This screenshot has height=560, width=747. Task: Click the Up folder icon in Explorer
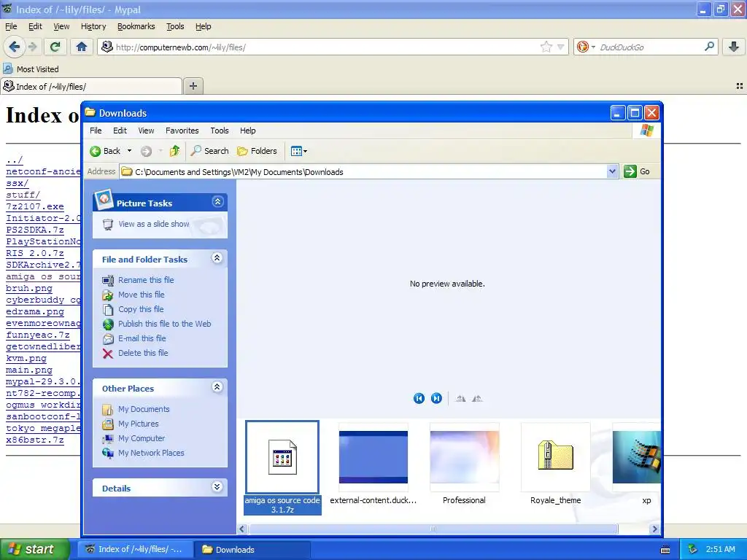[174, 151]
